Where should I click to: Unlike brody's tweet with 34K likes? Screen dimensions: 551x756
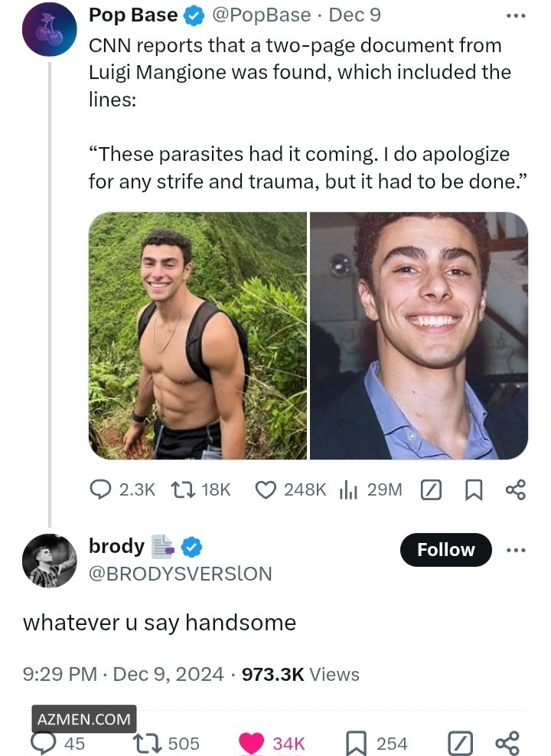(x=250, y=742)
